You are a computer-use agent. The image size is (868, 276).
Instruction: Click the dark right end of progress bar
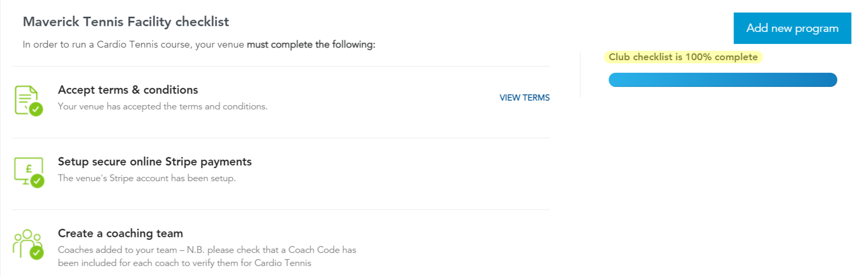point(826,80)
